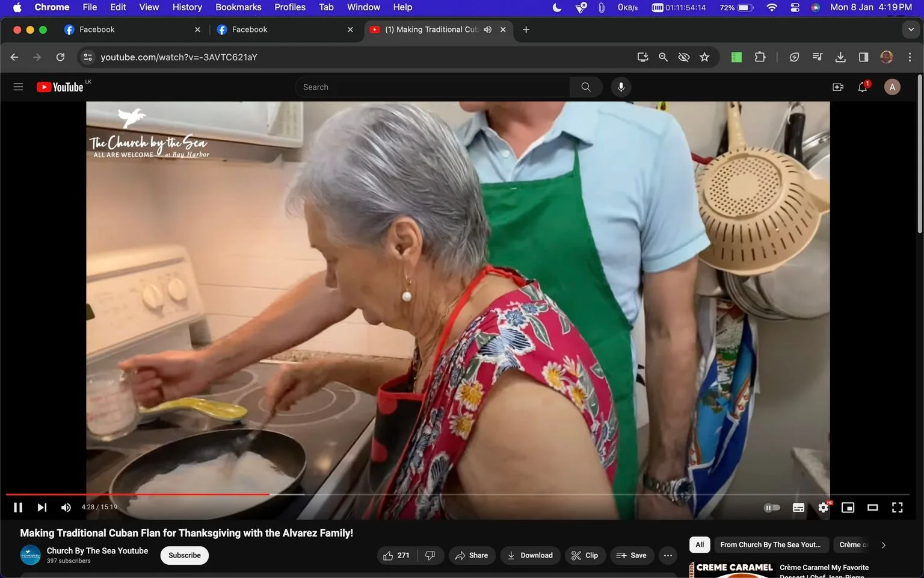Toggle the autoplay switch
Viewport: 924px width, 578px height.
pyautogui.click(x=772, y=508)
